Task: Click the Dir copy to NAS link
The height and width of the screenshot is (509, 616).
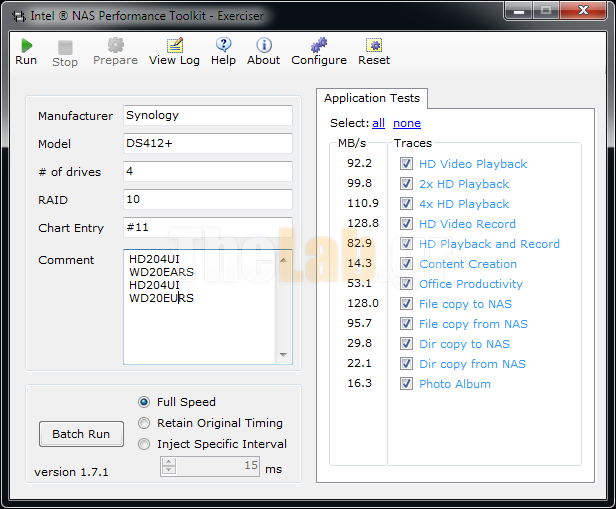Action: [x=464, y=344]
